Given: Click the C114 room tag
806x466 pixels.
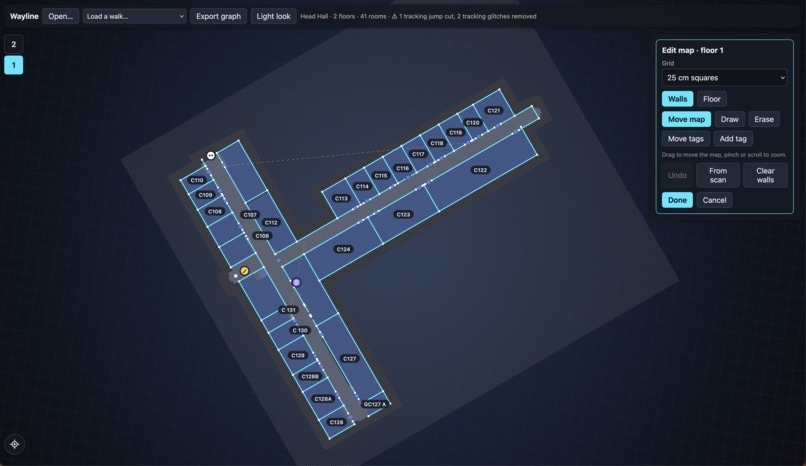Looking at the screenshot, I should 362,187.
